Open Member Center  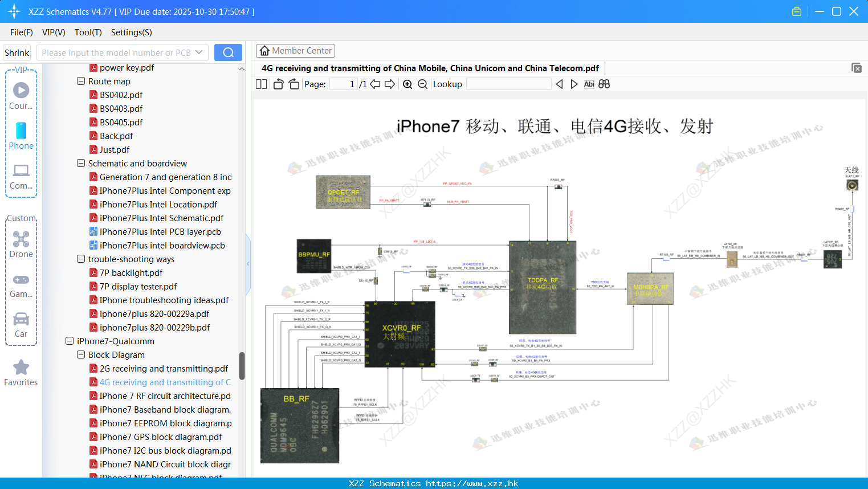[295, 51]
